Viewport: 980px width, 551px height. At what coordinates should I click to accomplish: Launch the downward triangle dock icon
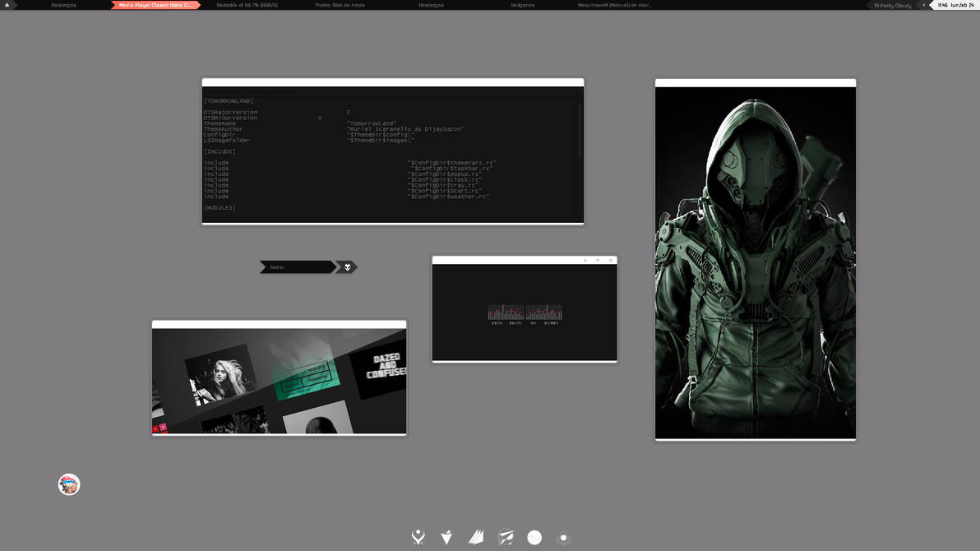coord(446,537)
